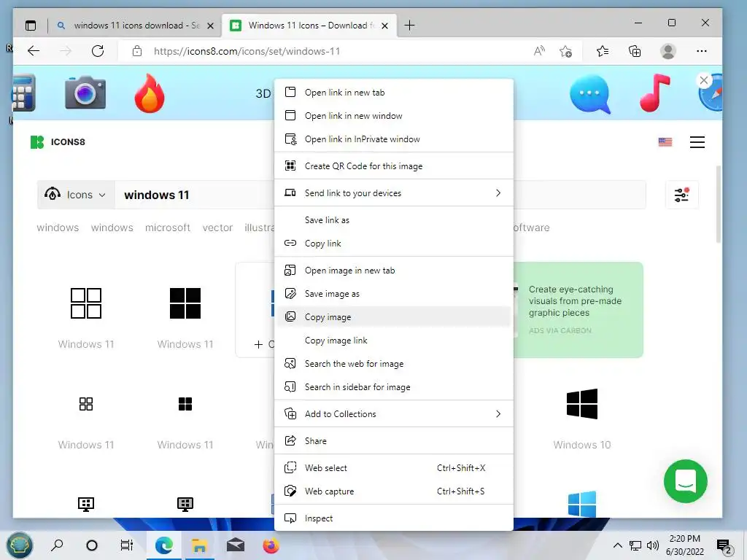
Task: Click the page vertical scrollbar
Action: pos(719,205)
